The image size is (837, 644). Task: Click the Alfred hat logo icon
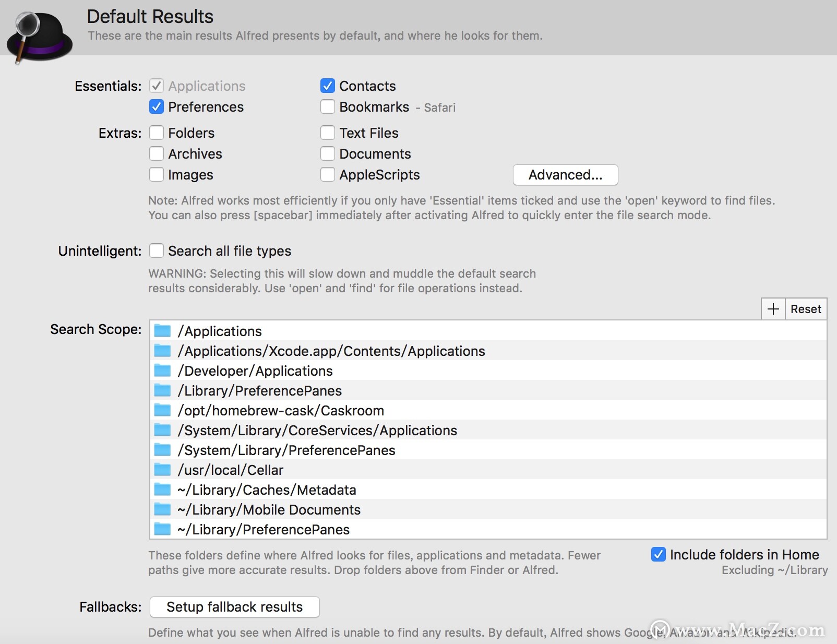pos(39,38)
